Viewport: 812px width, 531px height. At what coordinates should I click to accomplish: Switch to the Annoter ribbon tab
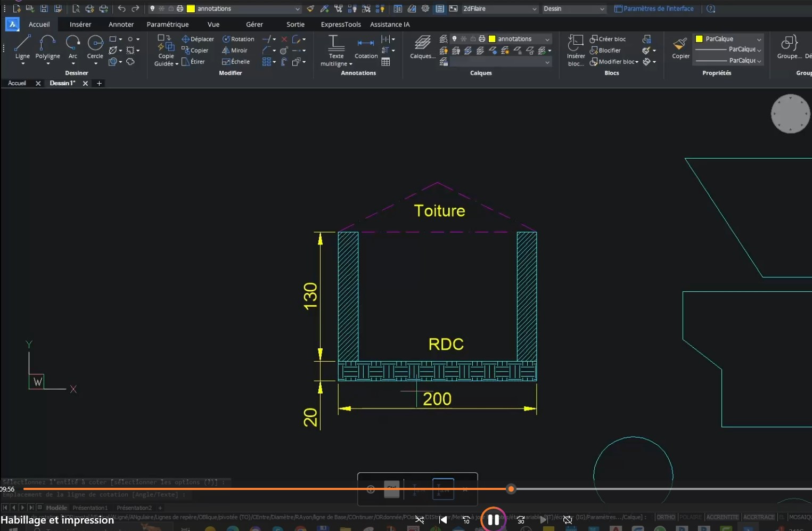click(121, 24)
